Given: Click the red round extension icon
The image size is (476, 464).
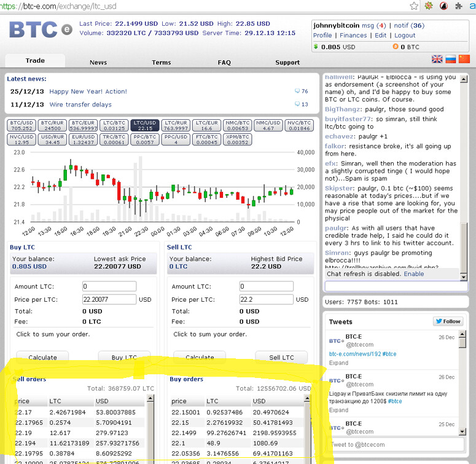Looking at the screenshot, I should coord(443,6).
